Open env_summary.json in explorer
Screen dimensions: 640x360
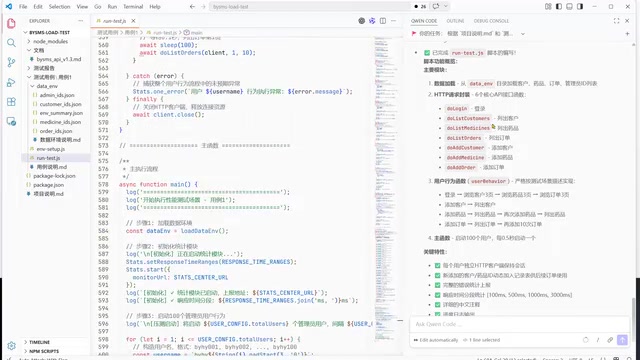click(61, 113)
